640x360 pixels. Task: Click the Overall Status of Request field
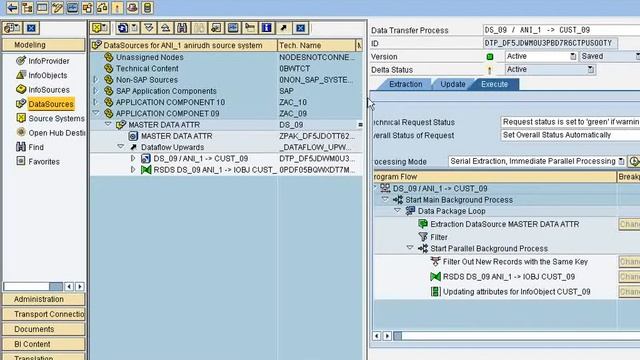(x=570, y=135)
